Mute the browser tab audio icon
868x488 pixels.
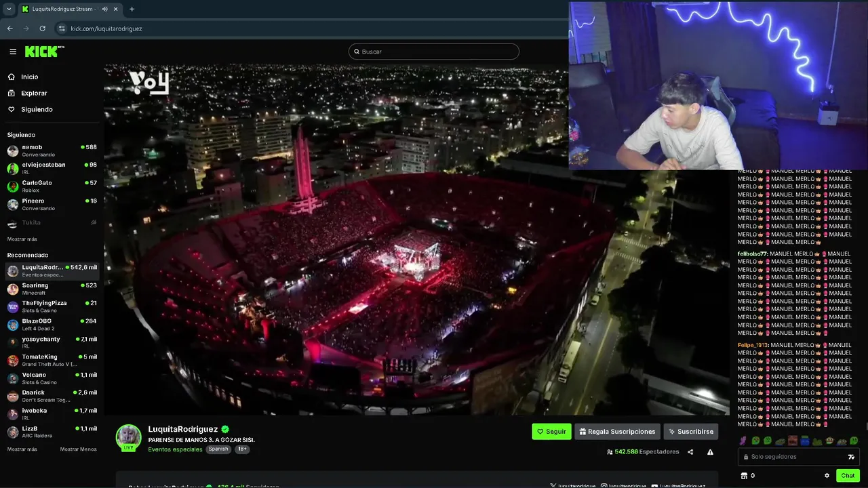pyautogui.click(x=104, y=9)
